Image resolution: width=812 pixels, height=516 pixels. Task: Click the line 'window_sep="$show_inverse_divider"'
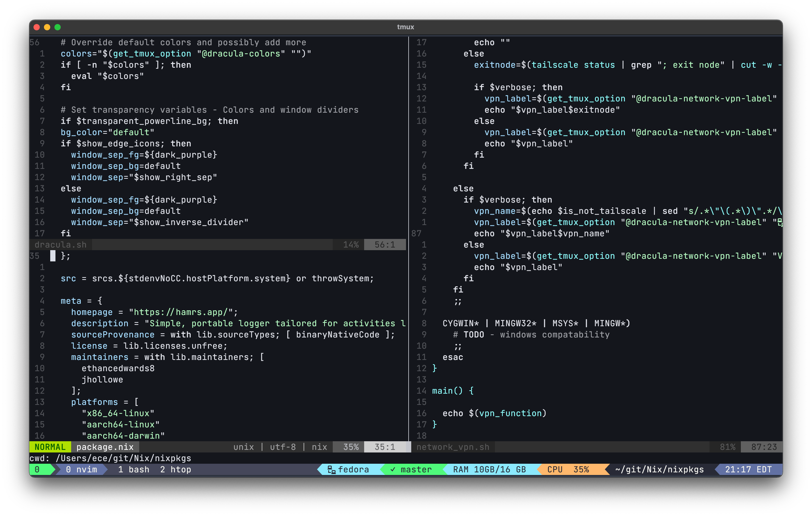coord(160,222)
